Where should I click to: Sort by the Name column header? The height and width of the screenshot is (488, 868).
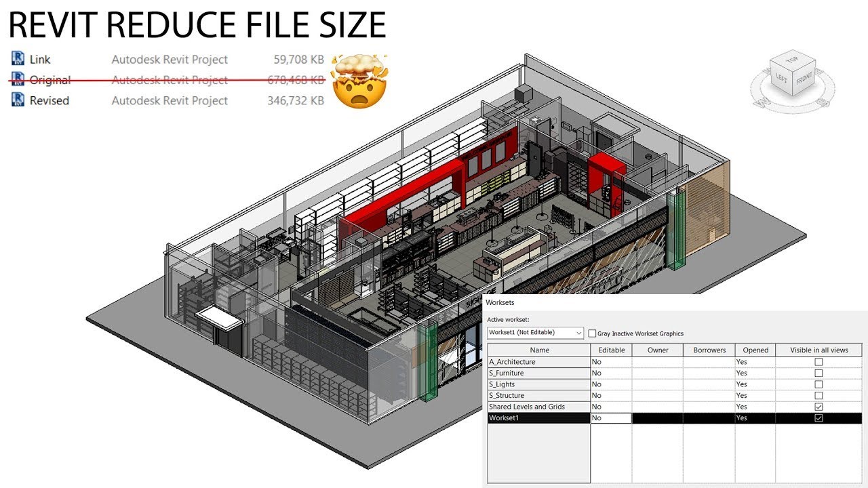coord(539,350)
